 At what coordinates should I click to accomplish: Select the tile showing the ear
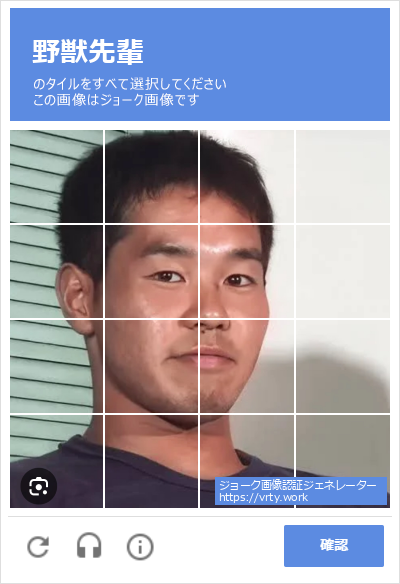point(57,272)
